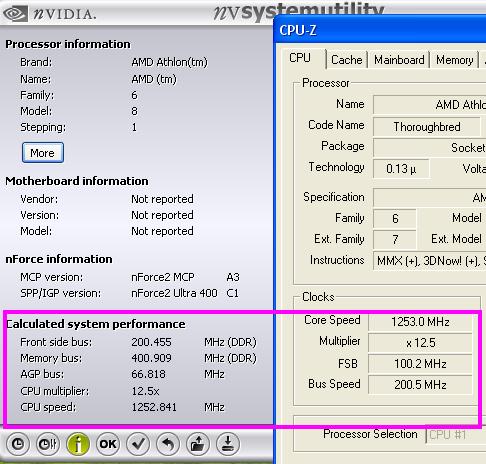This screenshot has width=486, height=464.
Task: Click the Version value Not reported
Action: coord(162,215)
